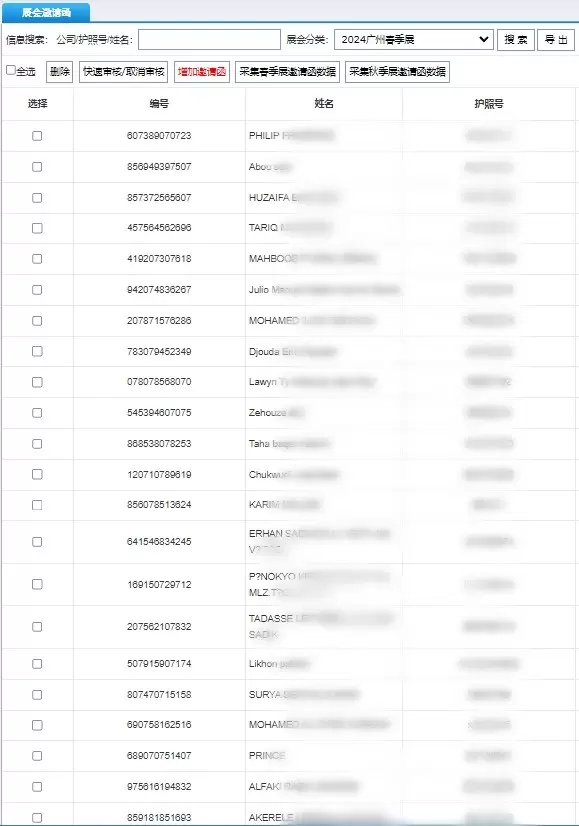Click the 姓名 column header
The image size is (579, 826).
[324, 104]
